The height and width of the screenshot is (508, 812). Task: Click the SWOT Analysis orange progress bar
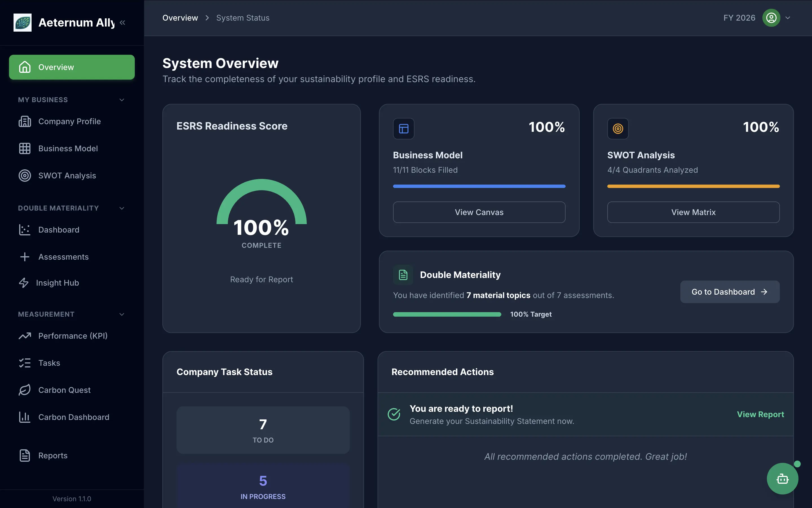[x=693, y=186]
